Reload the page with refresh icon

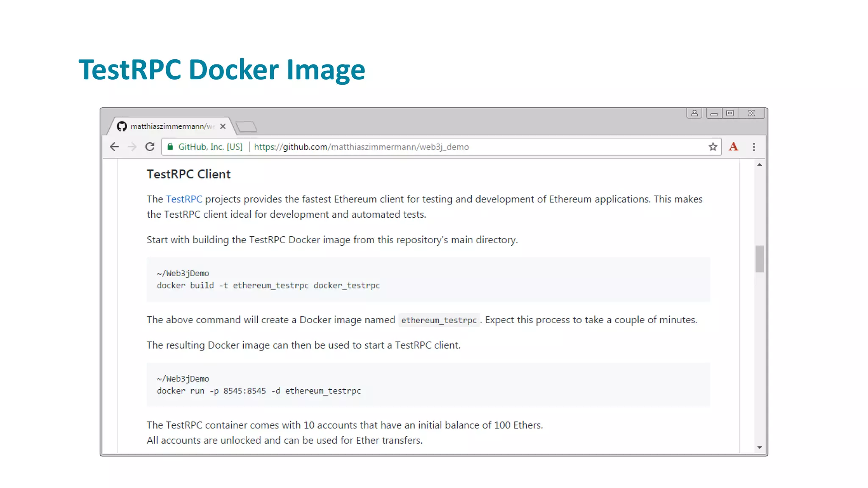click(150, 147)
